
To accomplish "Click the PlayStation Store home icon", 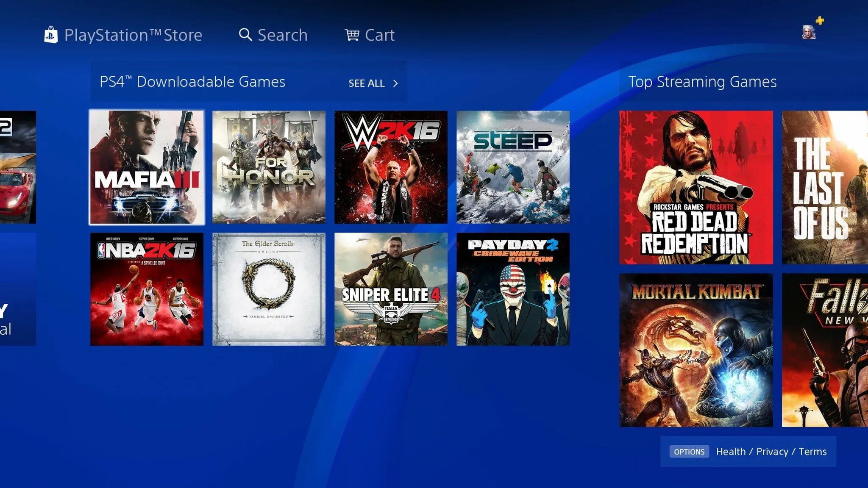I will (x=51, y=34).
